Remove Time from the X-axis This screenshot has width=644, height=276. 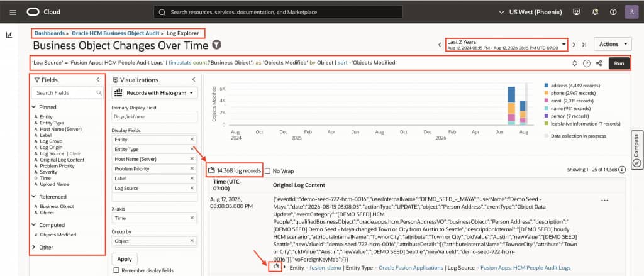192,218
